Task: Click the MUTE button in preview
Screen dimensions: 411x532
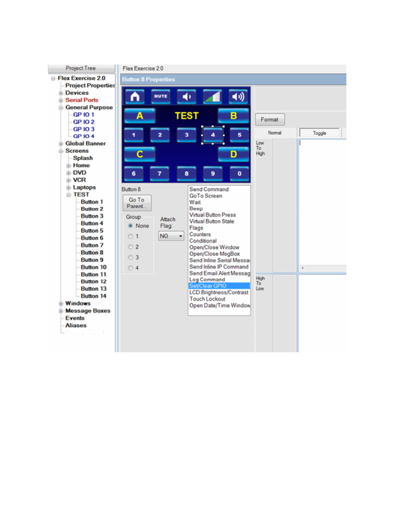Action: tap(161, 96)
